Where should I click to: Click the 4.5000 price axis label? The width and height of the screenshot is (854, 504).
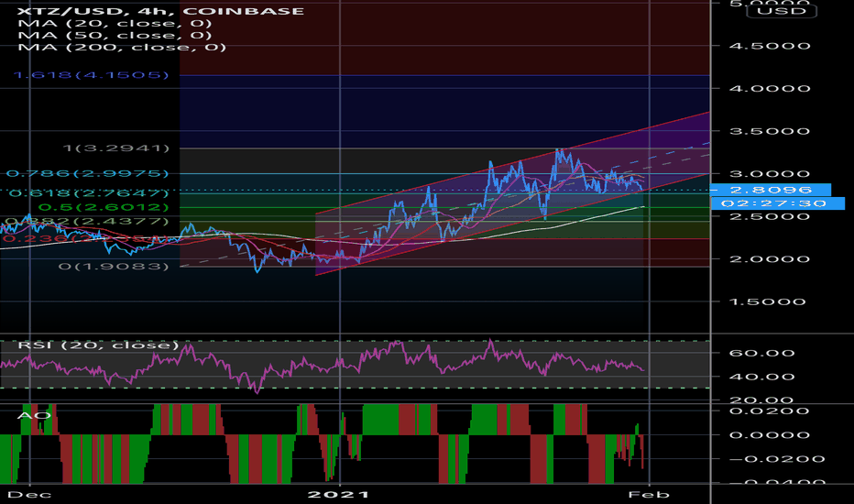(x=770, y=46)
